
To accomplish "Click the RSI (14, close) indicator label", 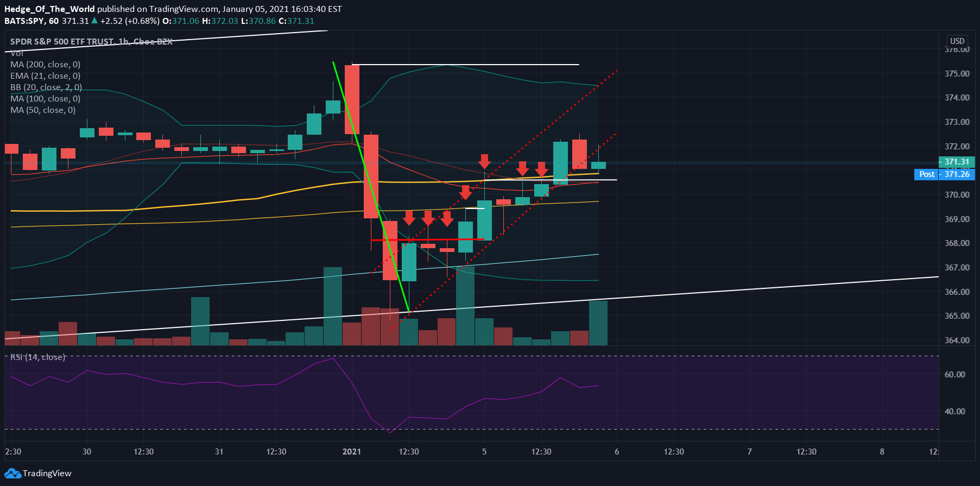I will (37, 357).
